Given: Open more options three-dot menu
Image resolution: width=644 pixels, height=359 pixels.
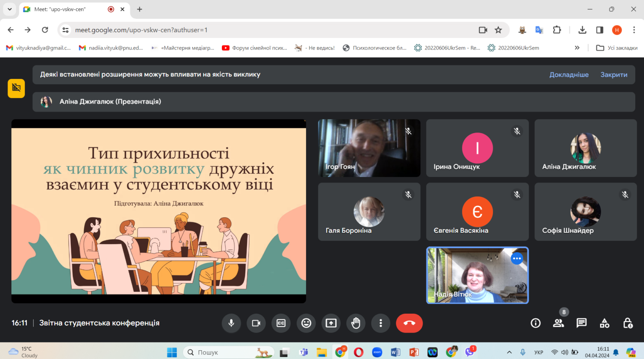Looking at the screenshot, I should click(381, 323).
